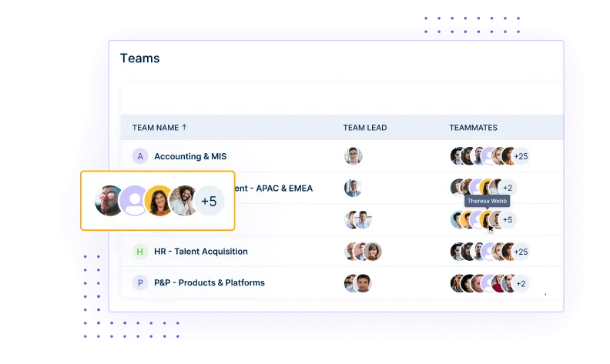Click the Teammates column header
This screenshot has width=610, height=364.
[x=473, y=128]
